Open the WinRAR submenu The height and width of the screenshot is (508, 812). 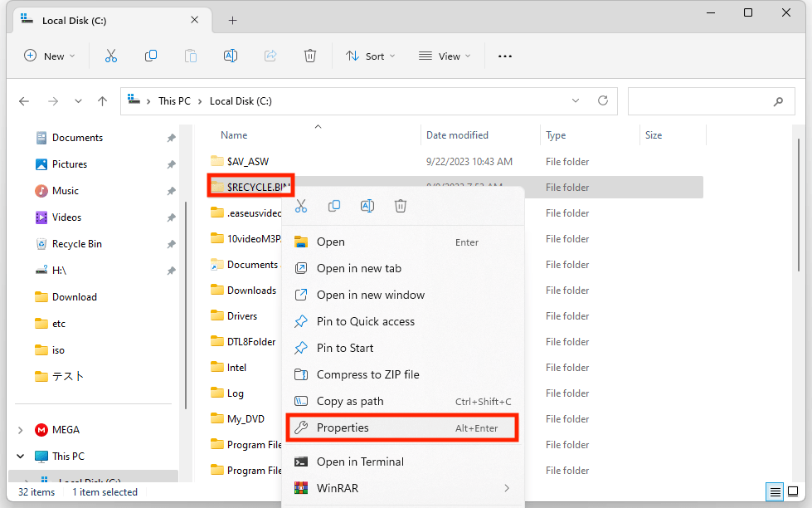[x=401, y=488]
